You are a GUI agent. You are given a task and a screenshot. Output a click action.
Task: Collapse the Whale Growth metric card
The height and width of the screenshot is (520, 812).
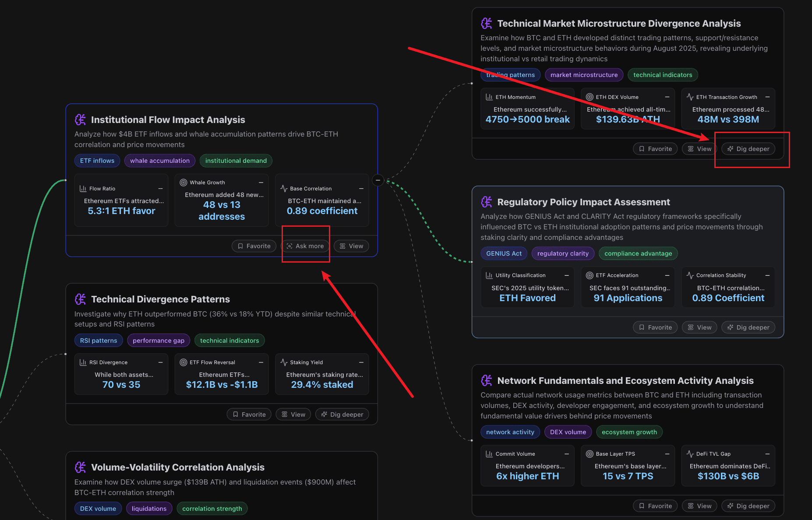[261, 183]
